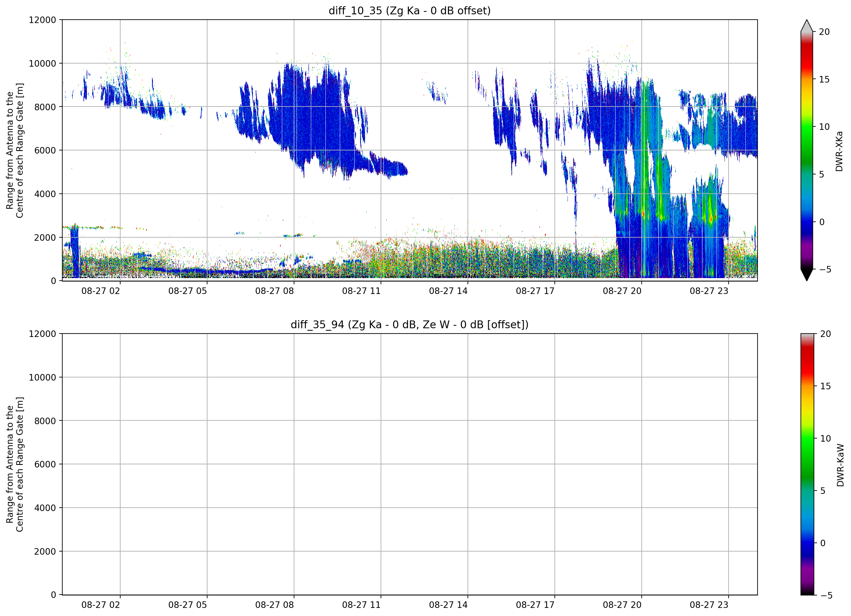The height and width of the screenshot is (616, 851).
Task: Click tick '−5' on the DWR-KaW colorbar
Action: (826, 595)
